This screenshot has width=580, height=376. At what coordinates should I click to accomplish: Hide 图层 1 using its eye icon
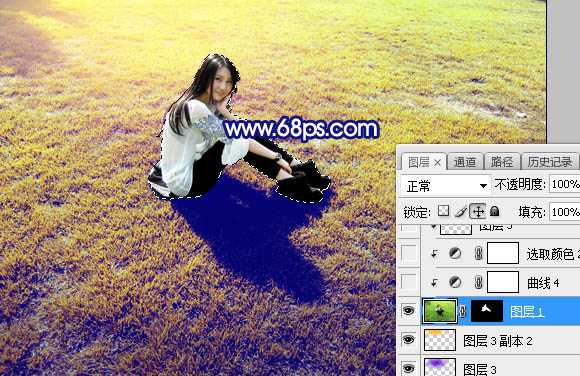(x=408, y=310)
